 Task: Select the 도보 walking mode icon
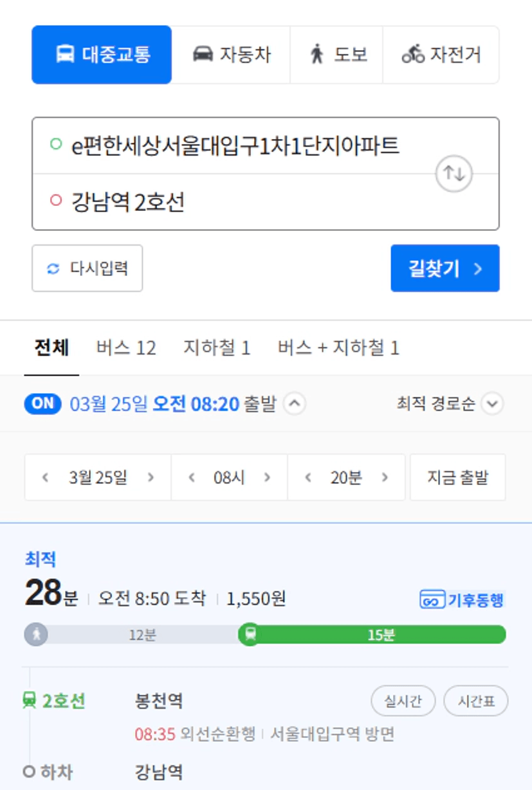click(316, 55)
